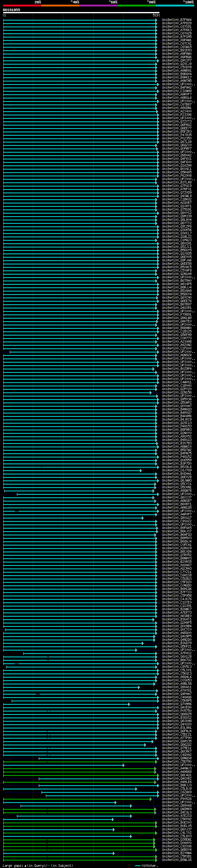Click the UniRef100_Q9NQS8 label
Image resolution: width=197 pixels, height=868 pixels.
(176, 758)
